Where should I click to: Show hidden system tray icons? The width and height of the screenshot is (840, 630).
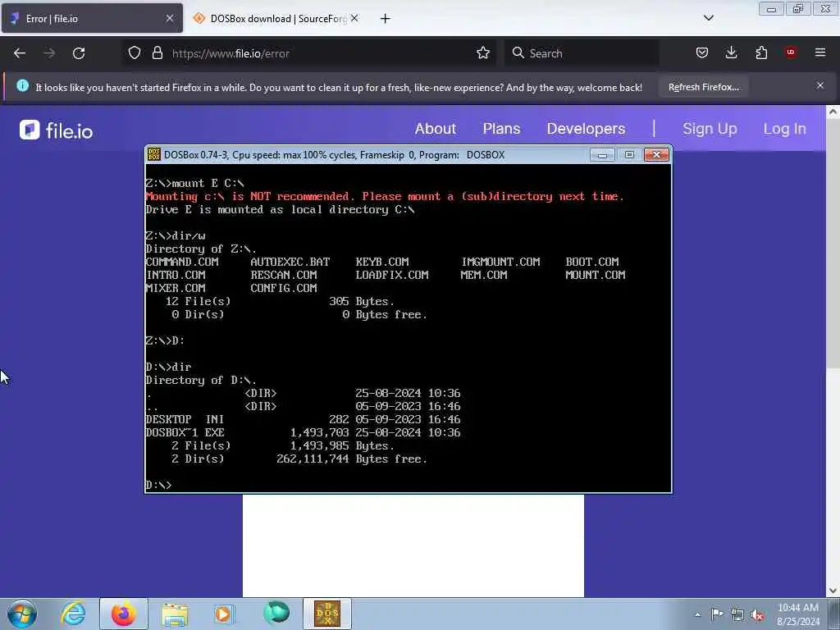tap(697, 614)
